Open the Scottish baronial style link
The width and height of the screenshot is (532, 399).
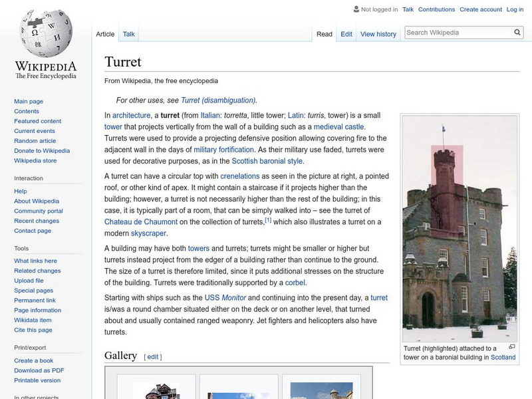(267, 161)
